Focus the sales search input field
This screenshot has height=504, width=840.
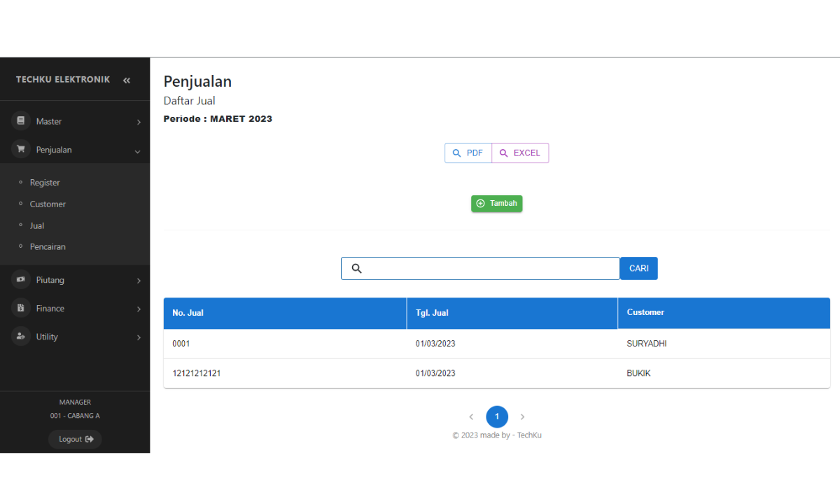coord(490,269)
